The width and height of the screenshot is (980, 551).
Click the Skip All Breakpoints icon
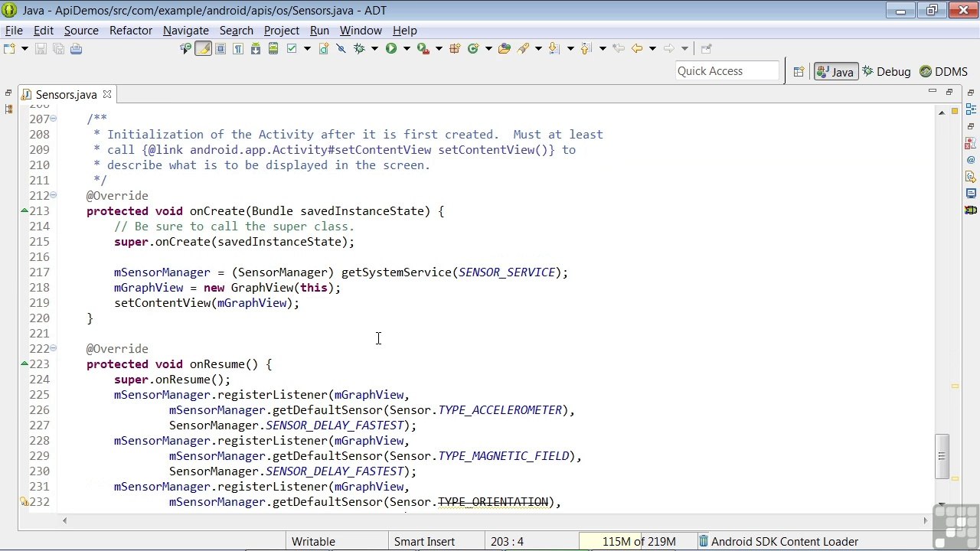pyautogui.click(x=341, y=48)
